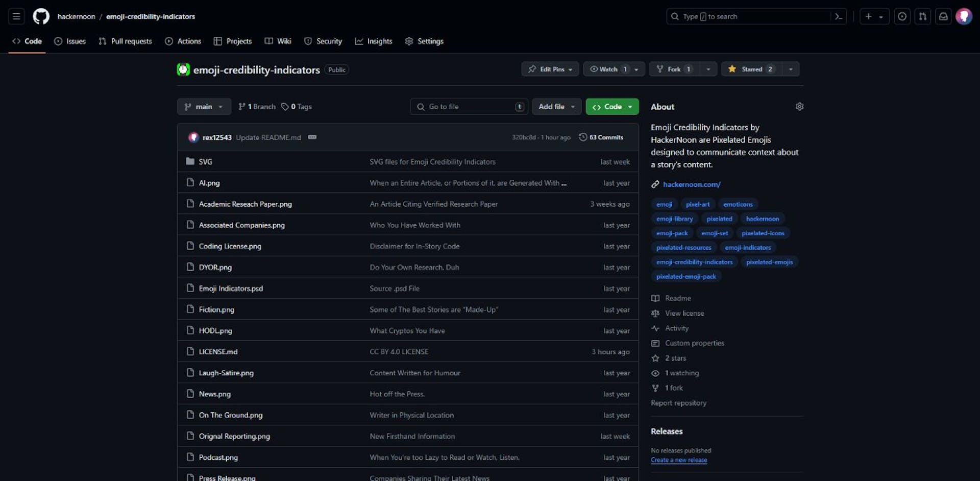Switch to the Issues tab
Screen dimensions: 980x481
[x=70, y=41]
